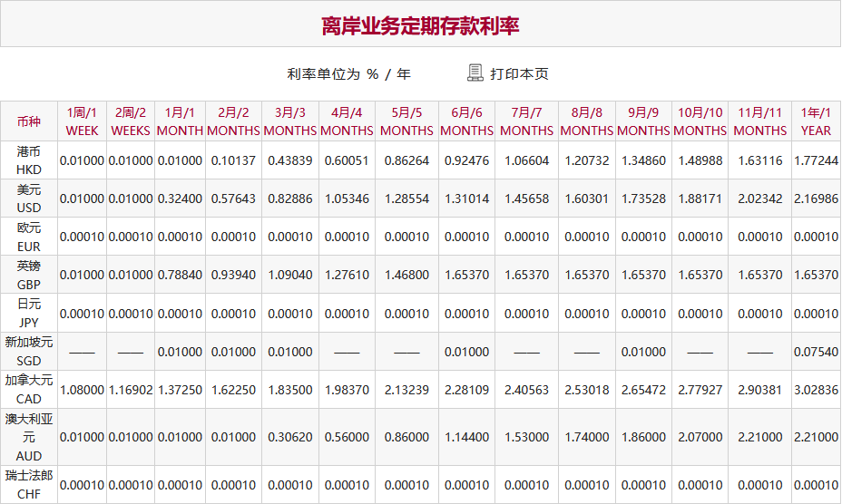This screenshot has width=842, height=504.
Task: Click GBP 3-month rate 1.09040
Action: (290, 275)
